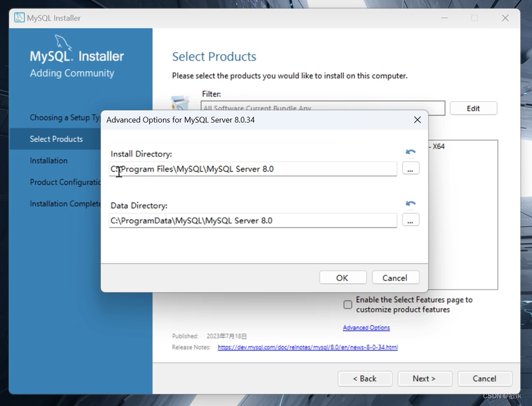Click the published date 2023年7月18日

pyautogui.click(x=227, y=336)
